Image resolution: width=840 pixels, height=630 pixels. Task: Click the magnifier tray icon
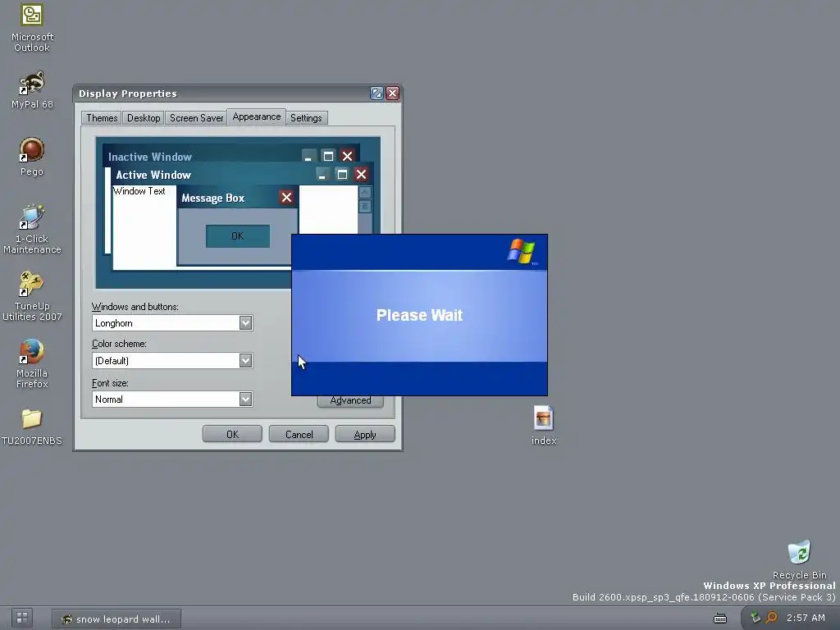click(771, 618)
